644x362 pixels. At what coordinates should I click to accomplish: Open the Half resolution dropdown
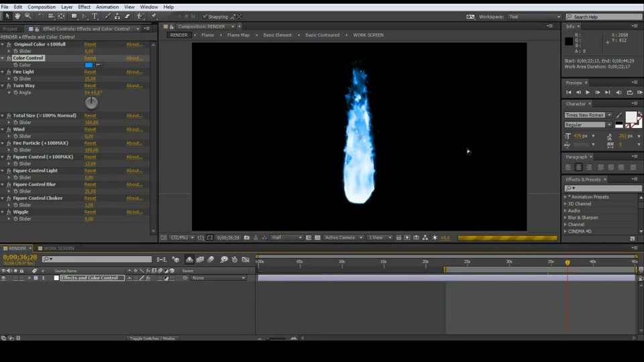pyautogui.click(x=286, y=237)
